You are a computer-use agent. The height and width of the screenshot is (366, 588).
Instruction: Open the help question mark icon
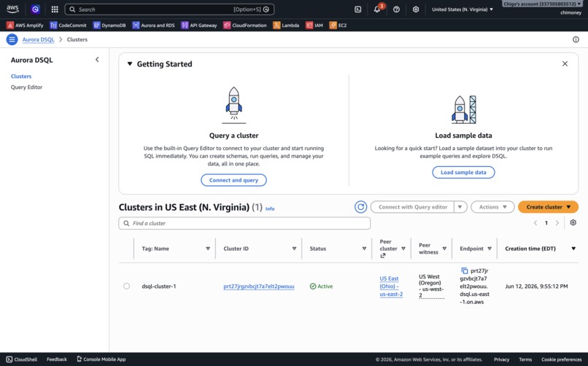tap(396, 9)
